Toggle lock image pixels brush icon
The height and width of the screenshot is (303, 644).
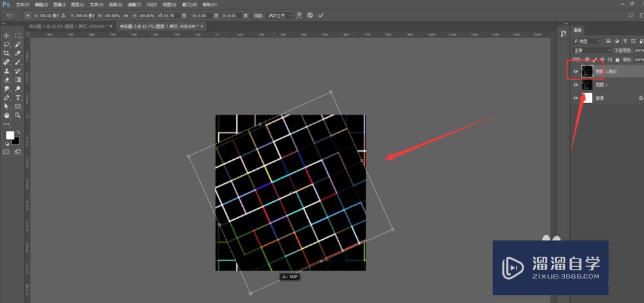click(x=594, y=59)
